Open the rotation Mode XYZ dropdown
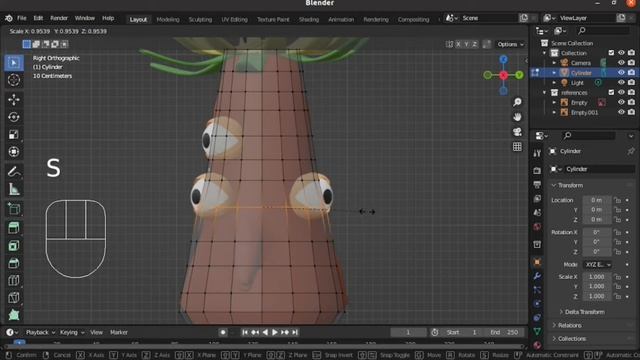640x360 pixels. click(x=597, y=264)
